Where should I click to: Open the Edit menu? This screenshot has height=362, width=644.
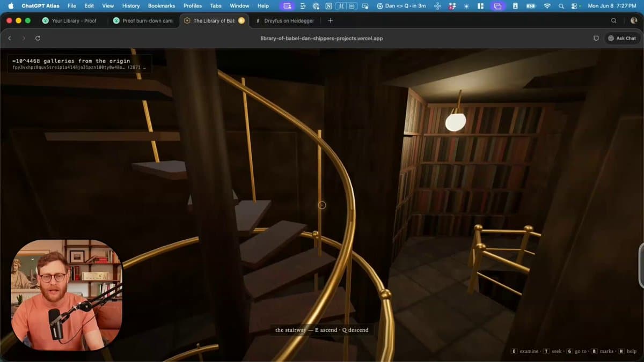point(89,6)
